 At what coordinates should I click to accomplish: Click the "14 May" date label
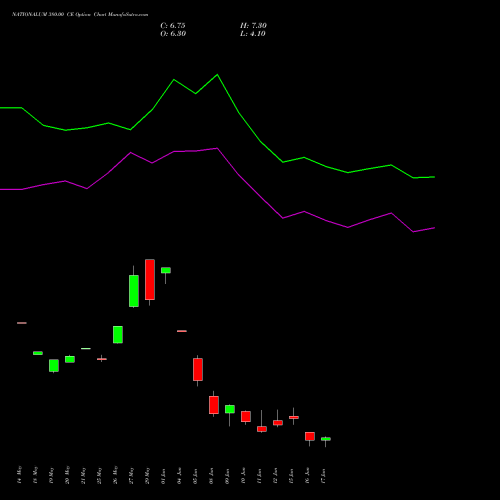coord(19,475)
